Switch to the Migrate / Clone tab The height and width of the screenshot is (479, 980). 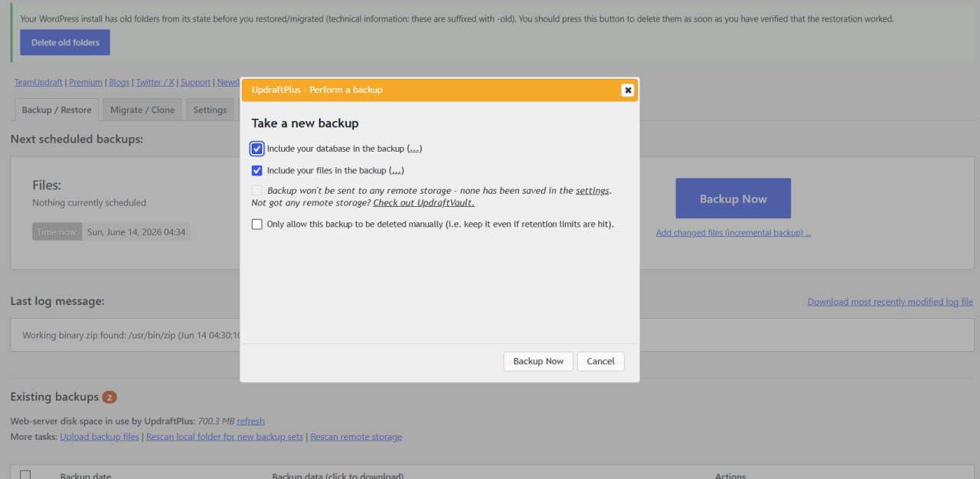pos(142,110)
